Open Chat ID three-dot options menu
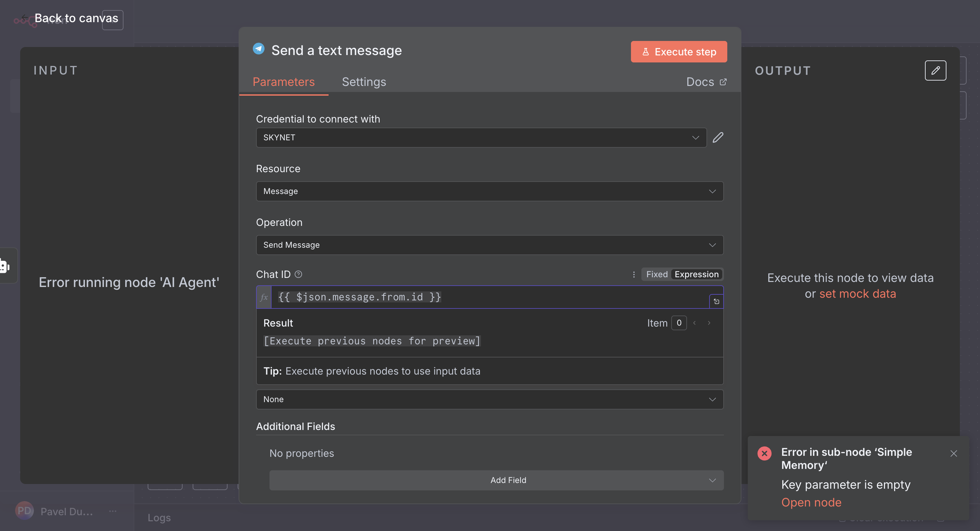Viewport: 980px width, 531px height. (x=634, y=274)
